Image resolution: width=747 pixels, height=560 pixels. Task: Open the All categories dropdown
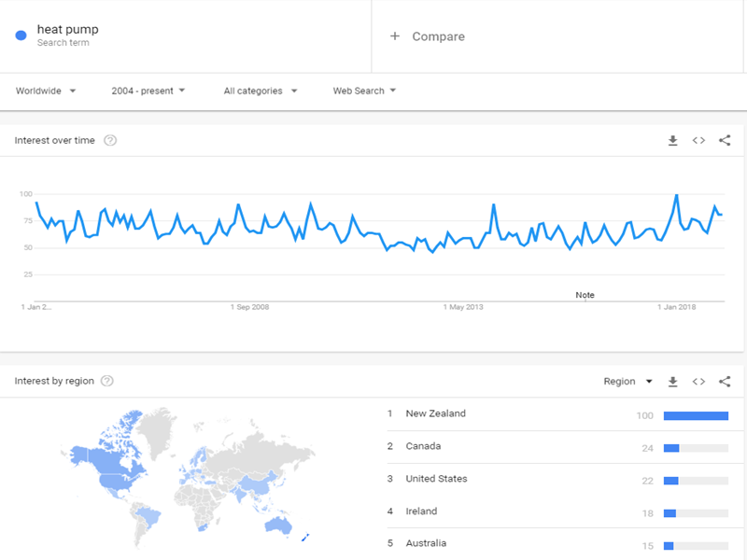(260, 91)
